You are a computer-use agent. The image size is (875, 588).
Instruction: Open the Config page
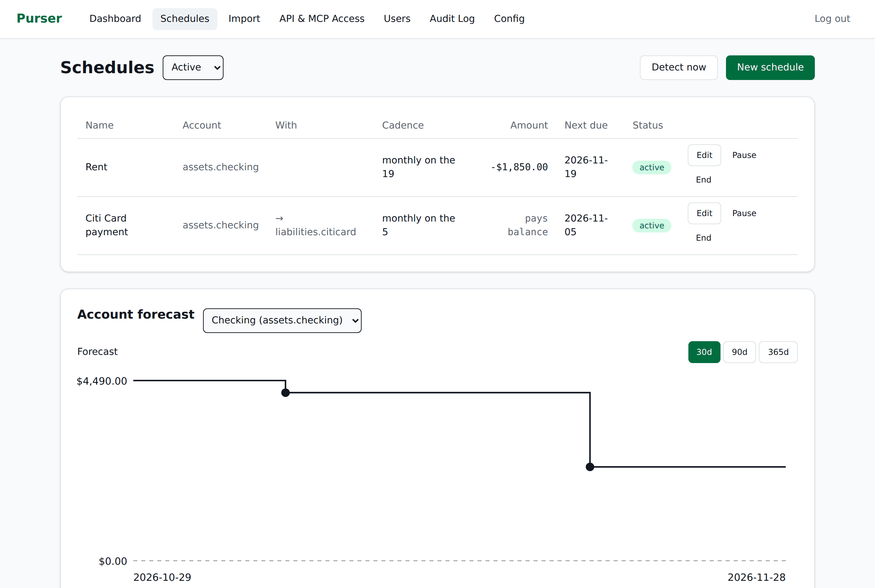[509, 19]
